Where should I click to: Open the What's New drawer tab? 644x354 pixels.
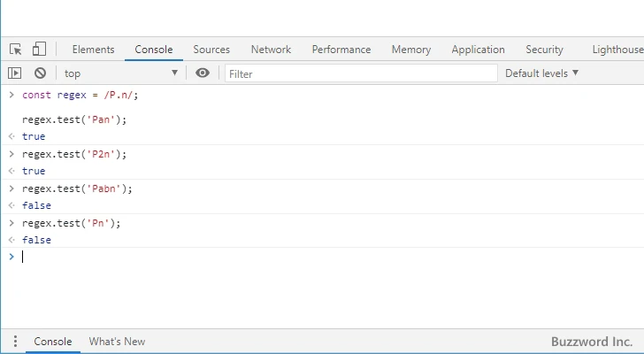(x=117, y=342)
